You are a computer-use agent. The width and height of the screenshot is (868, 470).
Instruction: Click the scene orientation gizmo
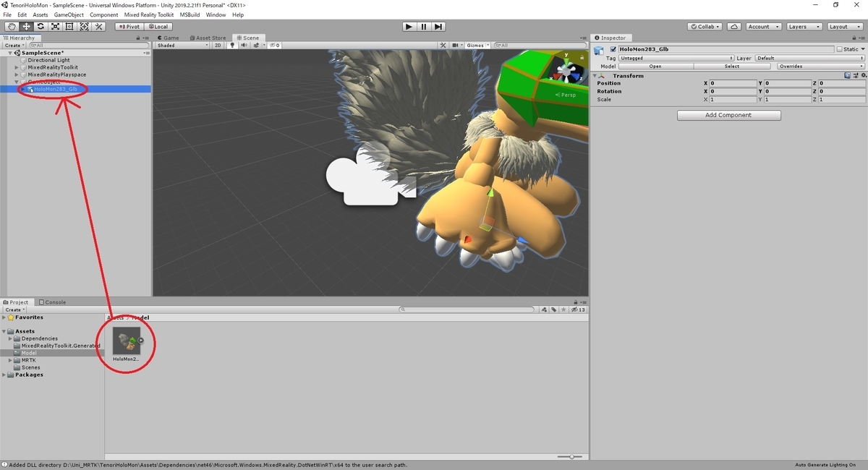[566, 72]
